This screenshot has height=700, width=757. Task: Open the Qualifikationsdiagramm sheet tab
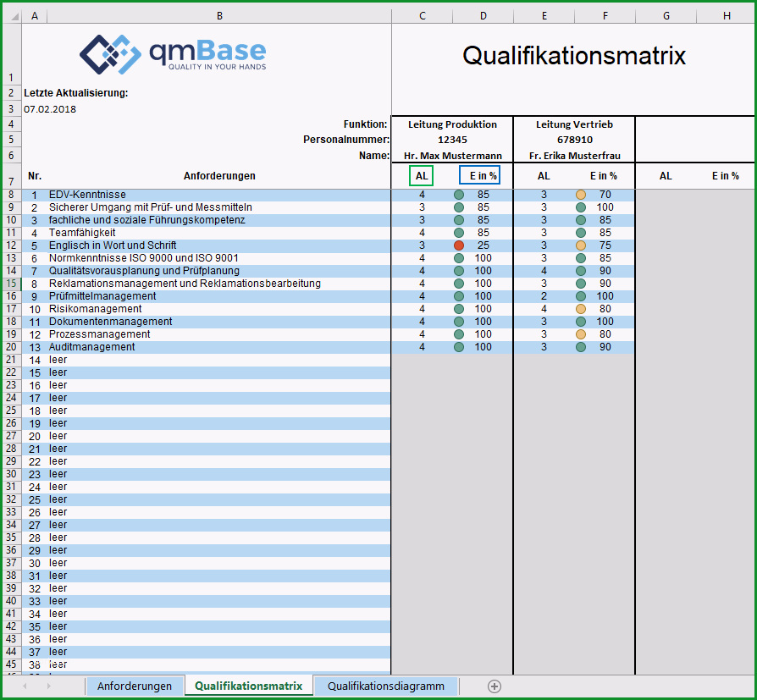(386, 686)
